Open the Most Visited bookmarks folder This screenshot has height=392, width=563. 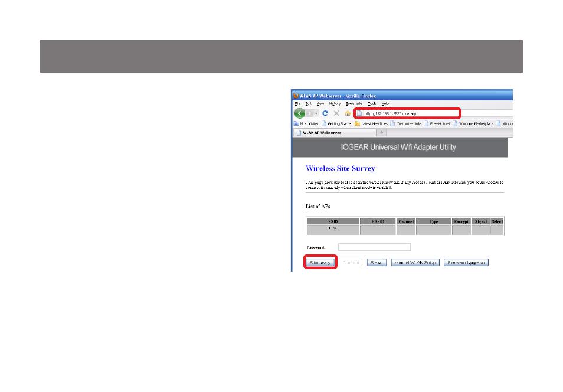click(x=307, y=123)
